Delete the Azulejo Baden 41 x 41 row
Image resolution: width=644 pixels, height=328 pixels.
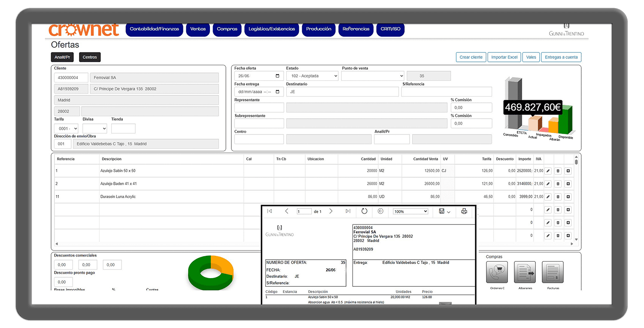(558, 184)
